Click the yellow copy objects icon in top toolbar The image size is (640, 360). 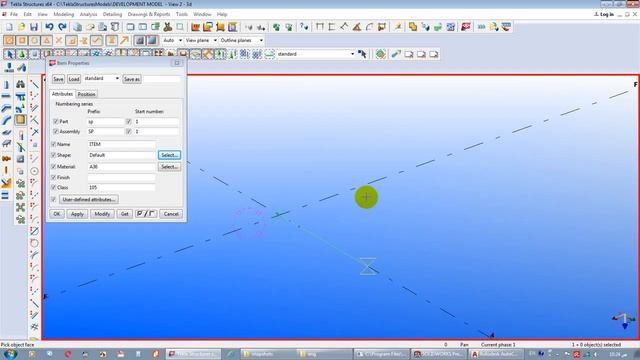coord(413,27)
